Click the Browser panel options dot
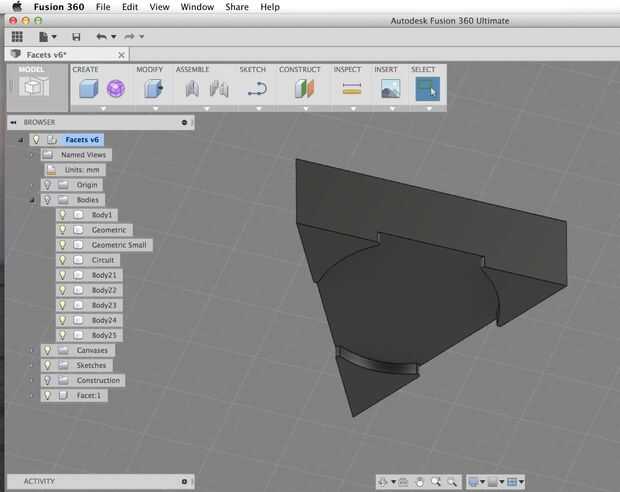 184,123
